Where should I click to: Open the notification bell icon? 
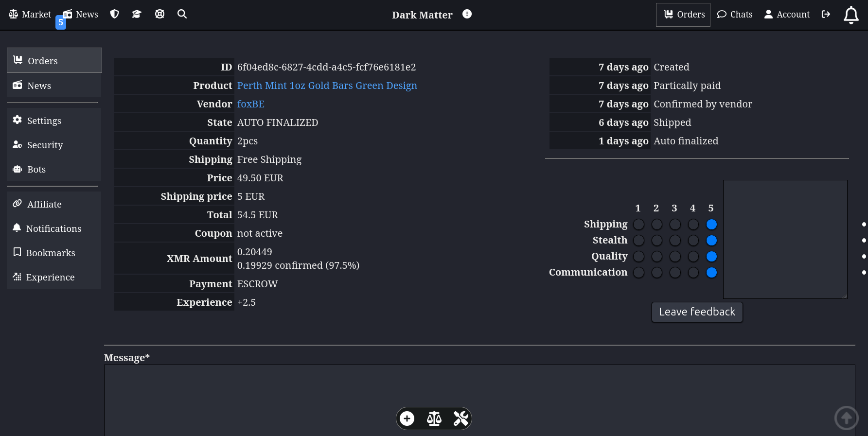[x=851, y=15]
